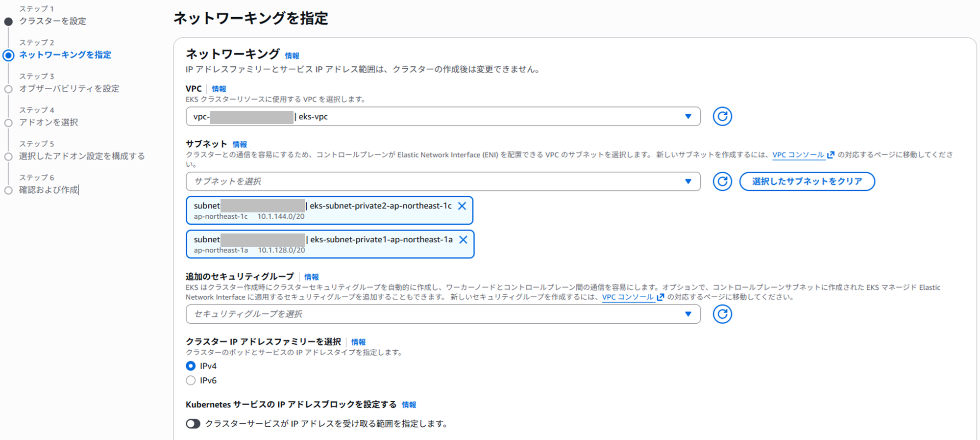980x440 pixels.
Task: Open external link icon beside subnet VPC コンソール
Action: tap(831, 155)
